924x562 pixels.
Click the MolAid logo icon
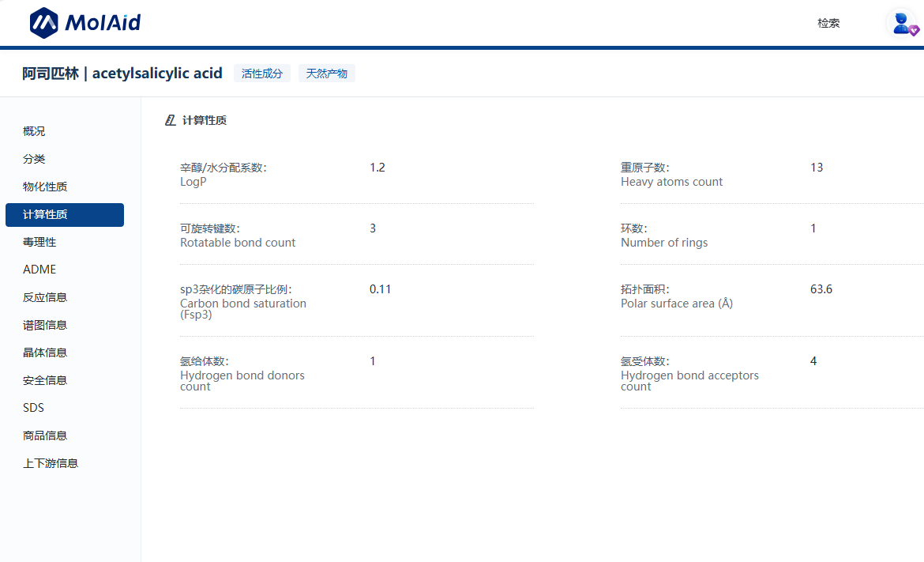pyautogui.click(x=44, y=23)
